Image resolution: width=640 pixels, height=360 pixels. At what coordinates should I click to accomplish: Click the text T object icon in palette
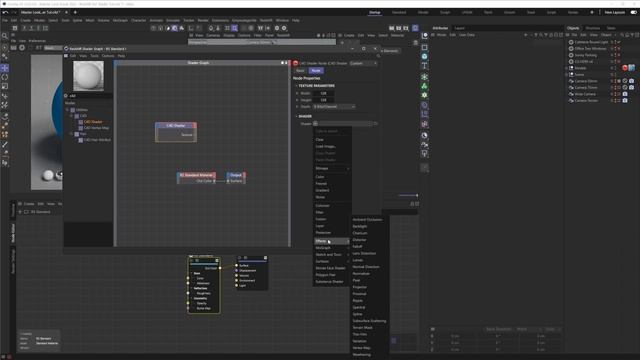(424, 65)
